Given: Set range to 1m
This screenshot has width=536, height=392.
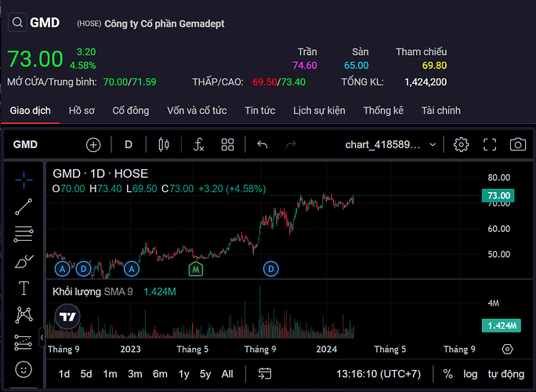Looking at the screenshot, I should point(110,374).
